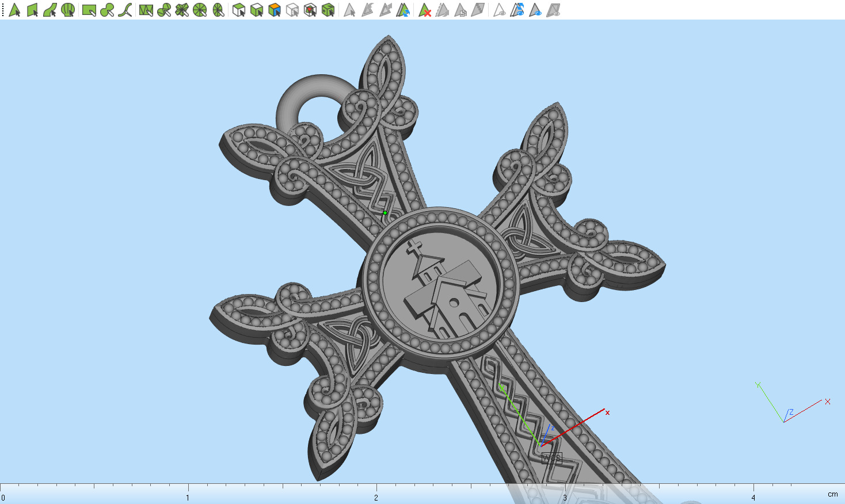Viewport: 845px width, 504px height.
Task: Click the green triangle with red X
Action: tap(425, 10)
